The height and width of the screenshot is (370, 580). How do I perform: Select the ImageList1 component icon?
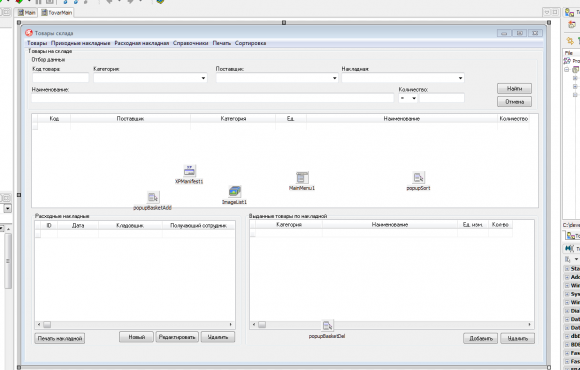coord(235,191)
